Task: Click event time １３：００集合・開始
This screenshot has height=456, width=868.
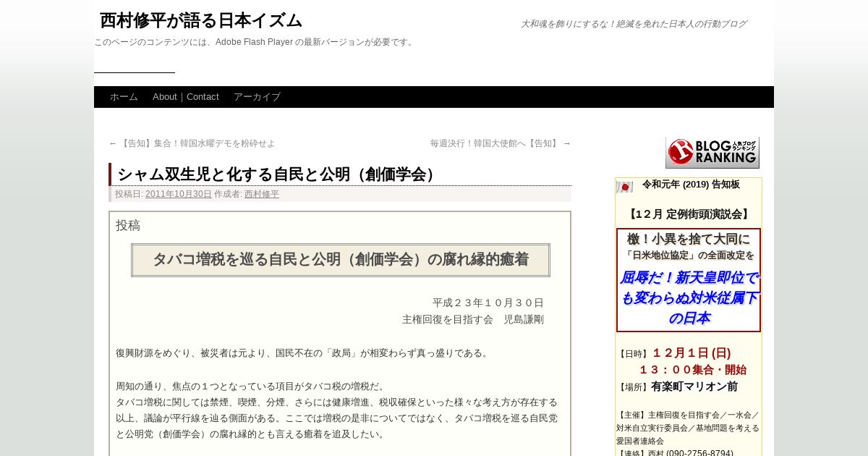Action: 692,370
